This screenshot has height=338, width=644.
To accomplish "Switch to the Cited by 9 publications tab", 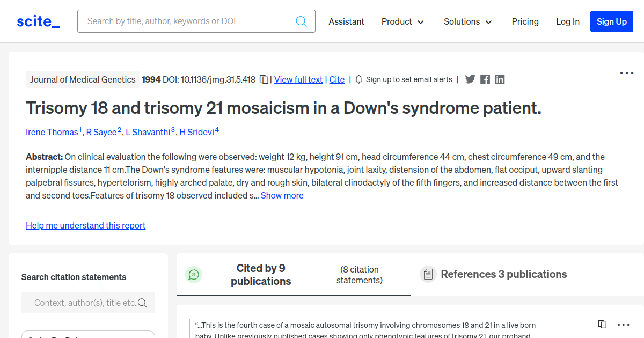I will point(261,275).
